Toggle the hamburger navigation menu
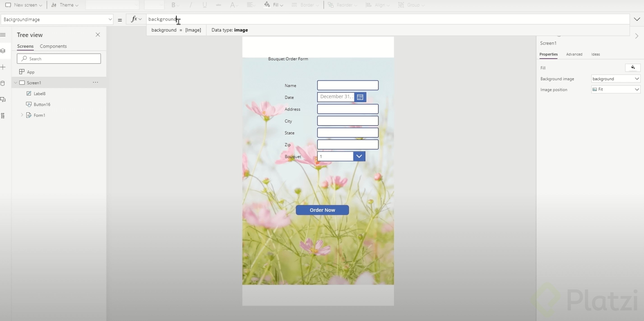Viewport: 644px width, 321px height. click(3, 35)
